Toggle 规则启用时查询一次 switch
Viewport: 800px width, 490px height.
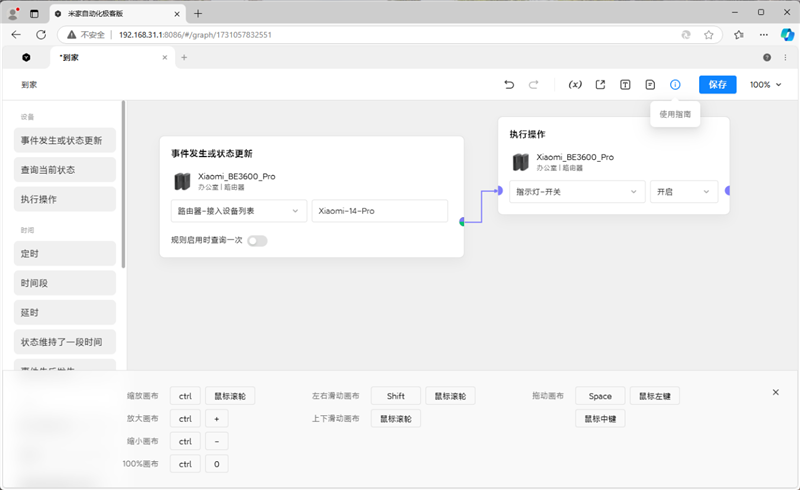click(x=257, y=241)
